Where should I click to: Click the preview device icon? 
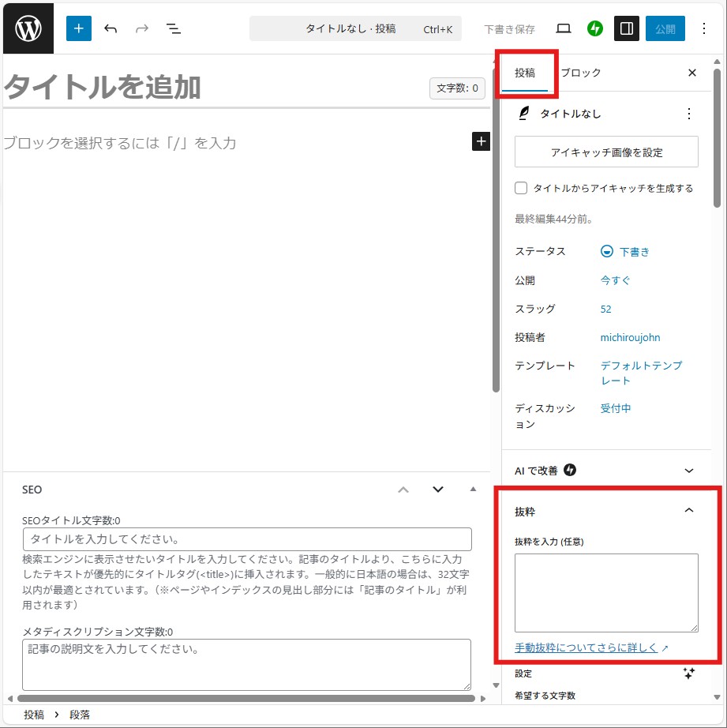[563, 28]
